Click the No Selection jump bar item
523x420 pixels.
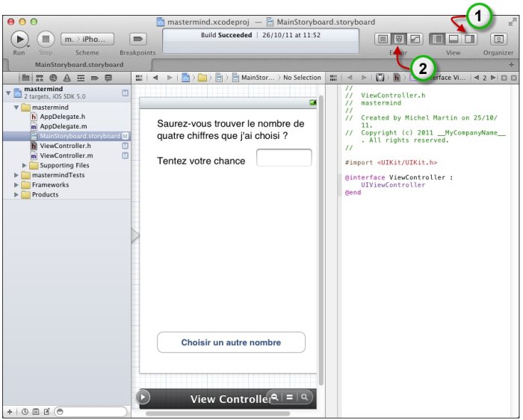point(302,78)
